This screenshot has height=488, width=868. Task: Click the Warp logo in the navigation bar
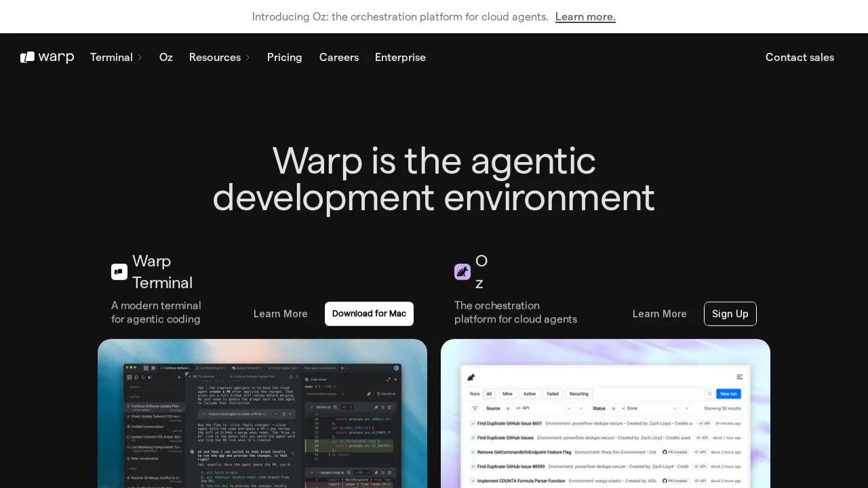[47, 57]
